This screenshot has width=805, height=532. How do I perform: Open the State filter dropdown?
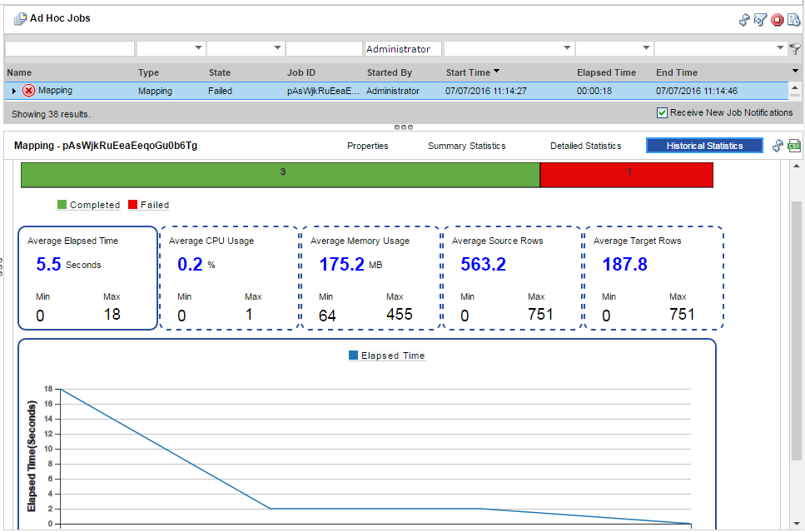point(245,49)
